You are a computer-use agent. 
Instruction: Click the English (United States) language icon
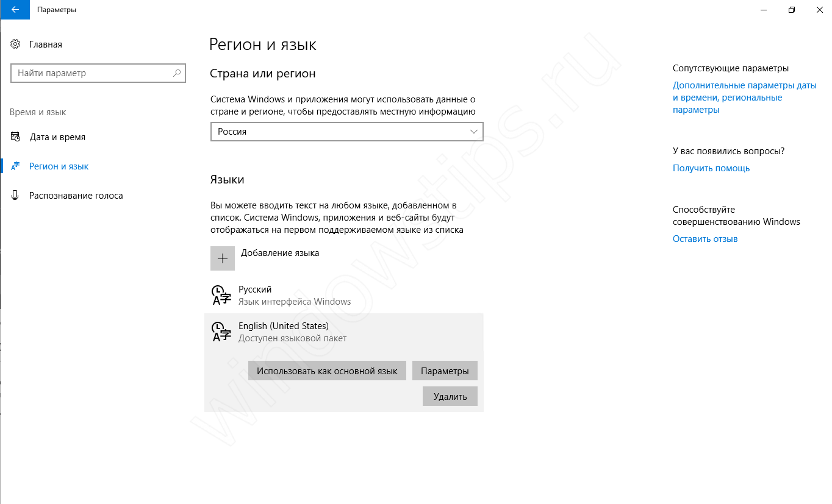tap(221, 332)
